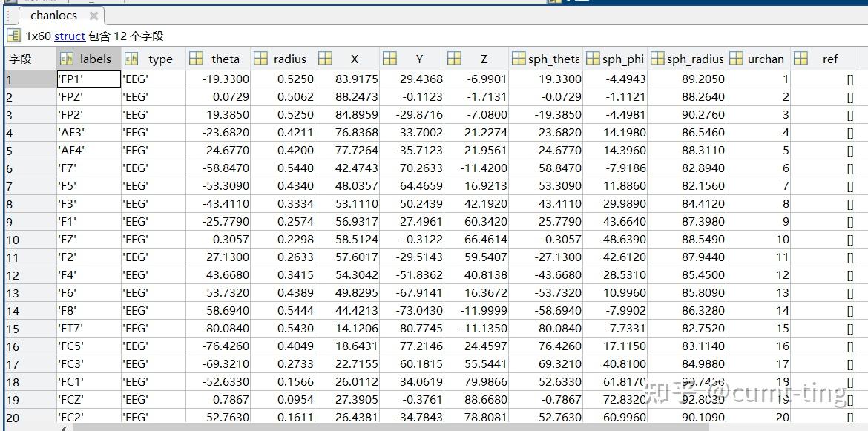868x431 pixels.
Task: Select sph_phi value 48.6390
Action: (615, 240)
